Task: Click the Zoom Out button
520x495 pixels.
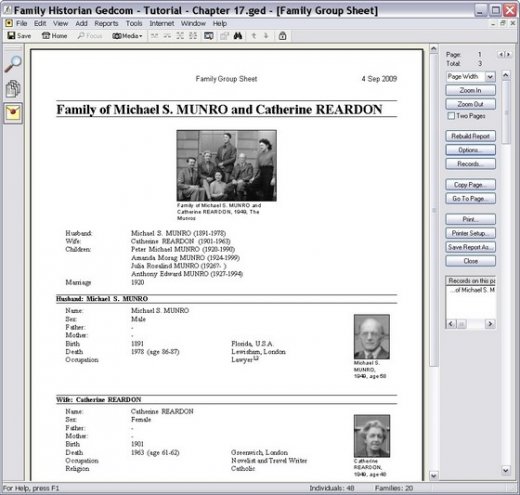Action: pos(470,104)
